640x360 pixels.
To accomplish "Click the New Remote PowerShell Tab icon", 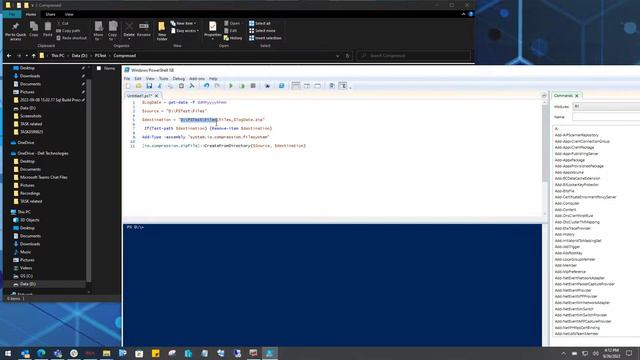I will pyautogui.click(x=267, y=86).
